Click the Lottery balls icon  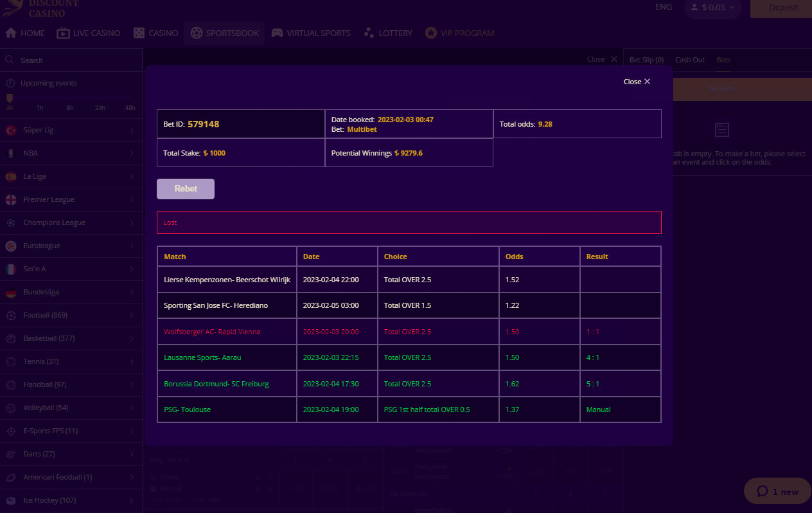tap(369, 33)
